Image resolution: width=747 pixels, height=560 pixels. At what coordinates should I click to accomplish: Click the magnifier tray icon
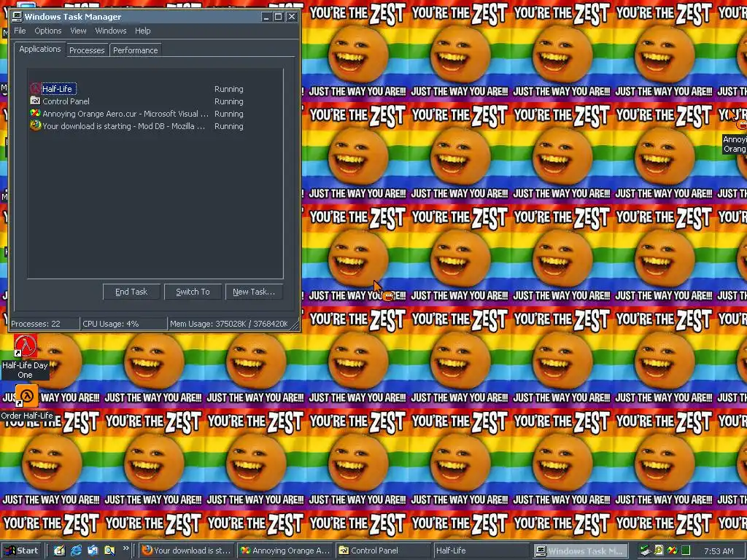(x=659, y=551)
